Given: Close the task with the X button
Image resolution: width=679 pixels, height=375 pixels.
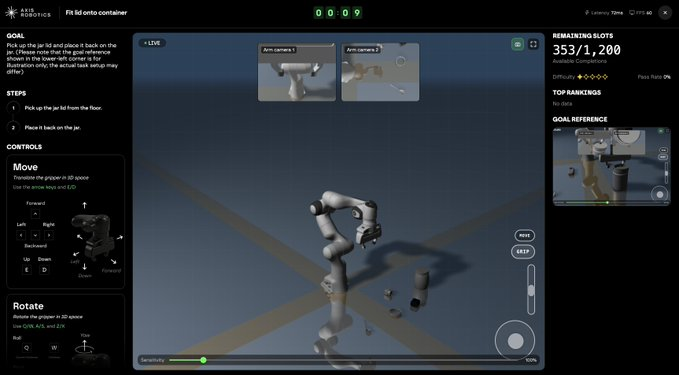Looking at the screenshot, I should (665, 13).
